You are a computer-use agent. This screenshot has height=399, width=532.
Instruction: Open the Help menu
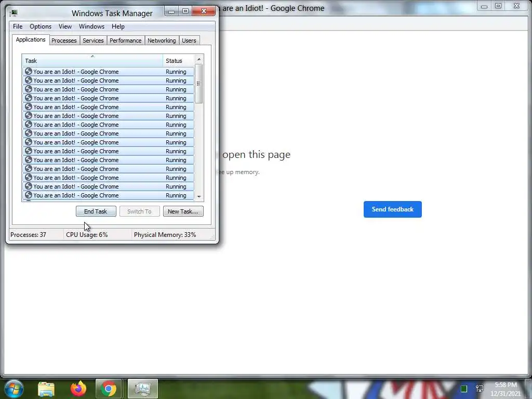(x=118, y=26)
